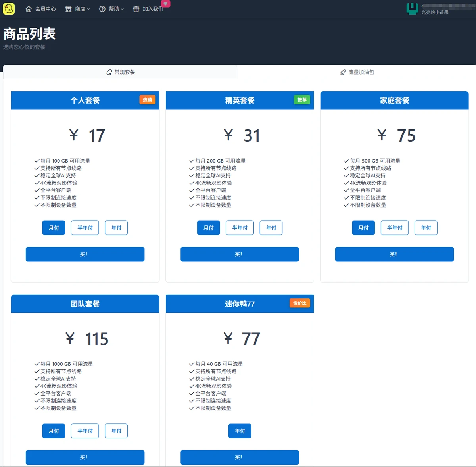Select 年付 for 团队套餐
476x467 pixels.
click(116, 431)
